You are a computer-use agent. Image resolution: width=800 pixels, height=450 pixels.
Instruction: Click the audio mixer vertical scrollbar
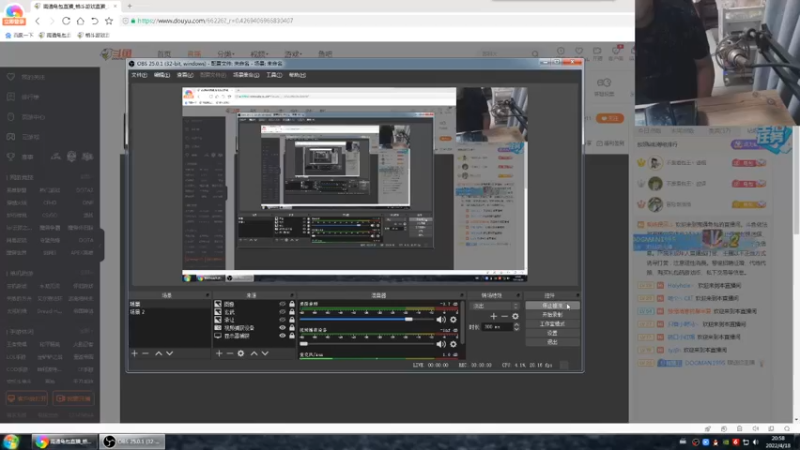(x=462, y=324)
